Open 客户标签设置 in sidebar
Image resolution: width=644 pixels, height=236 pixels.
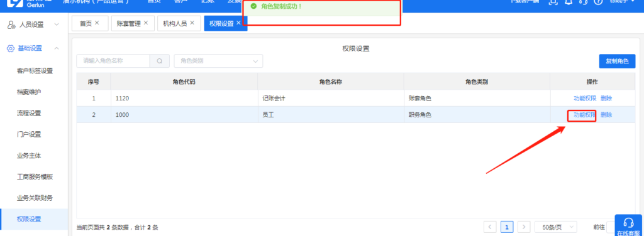point(35,71)
